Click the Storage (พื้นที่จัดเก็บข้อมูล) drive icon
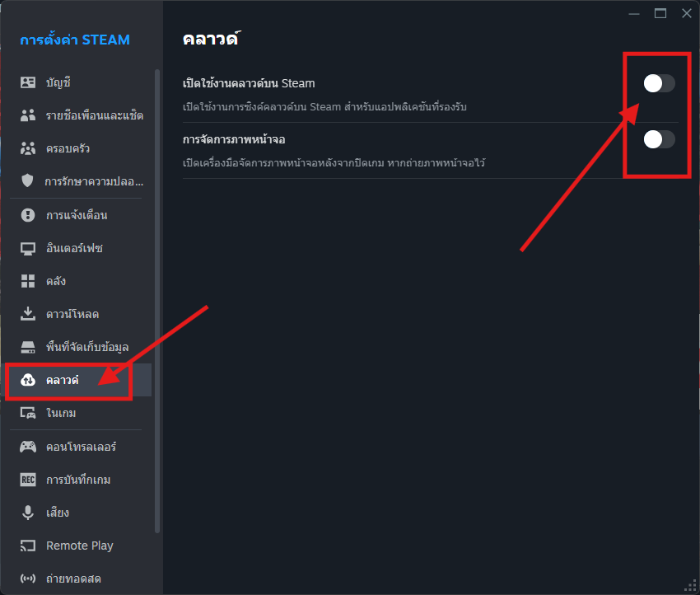The width and height of the screenshot is (700, 595). point(28,347)
